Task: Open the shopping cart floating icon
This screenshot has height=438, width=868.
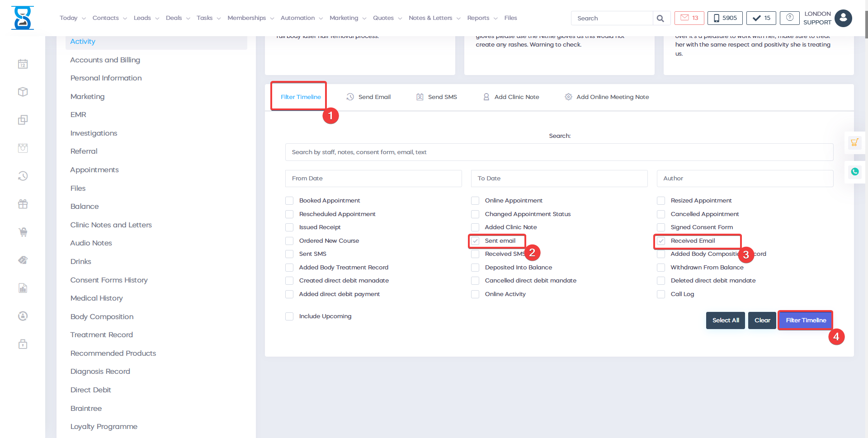Action: (854, 143)
